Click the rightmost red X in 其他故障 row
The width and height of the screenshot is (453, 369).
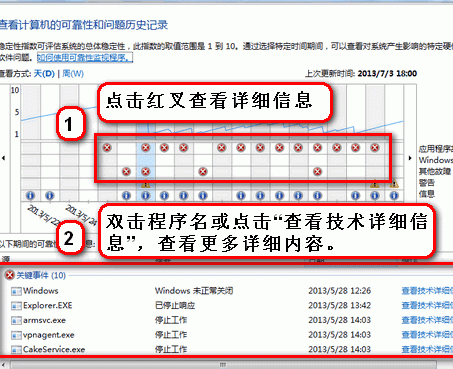tap(317, 172)
